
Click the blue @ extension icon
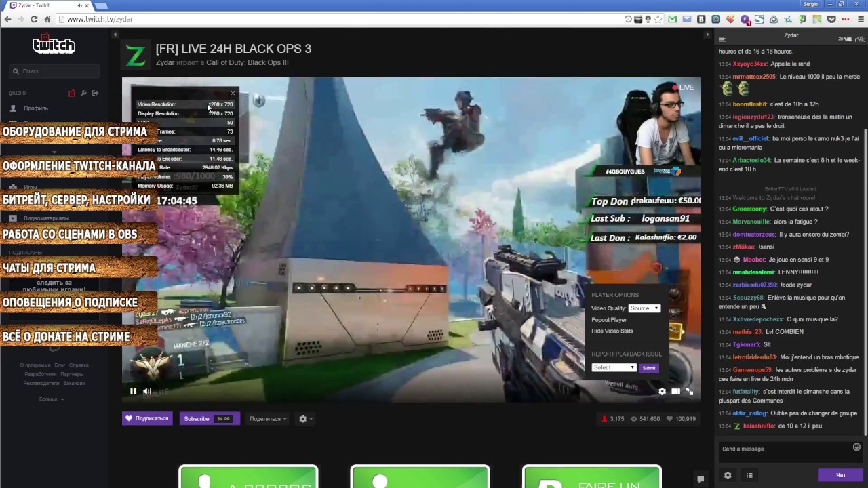click(x=715, y=19)
